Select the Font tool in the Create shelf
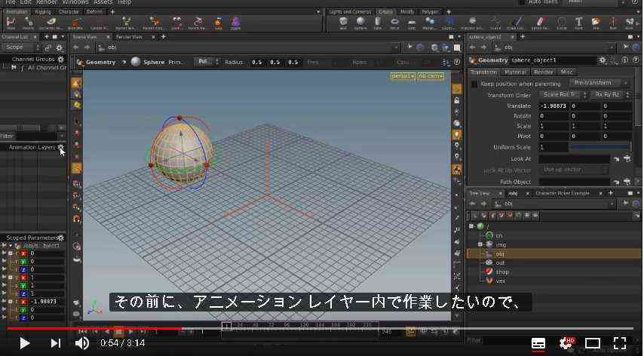 tap(578, 23)
